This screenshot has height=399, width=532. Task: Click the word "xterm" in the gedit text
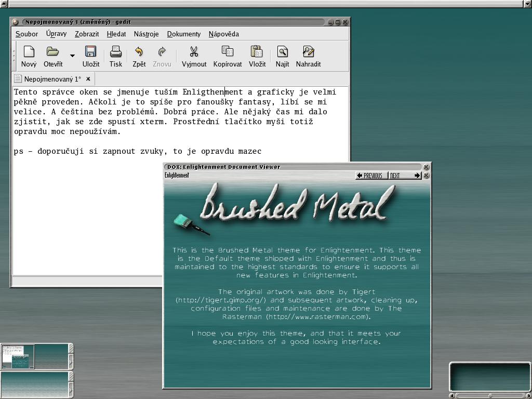152,122
